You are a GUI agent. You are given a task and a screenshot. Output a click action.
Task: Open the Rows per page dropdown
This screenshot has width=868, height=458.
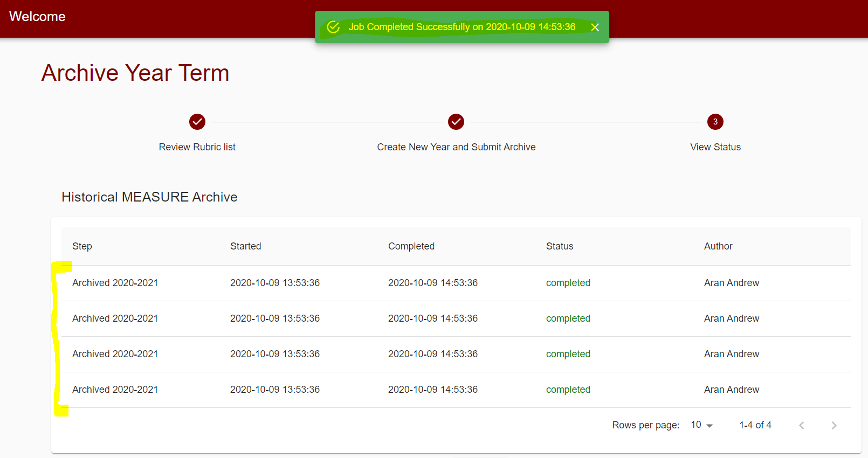pyautogui.click(x=702, y=425)
